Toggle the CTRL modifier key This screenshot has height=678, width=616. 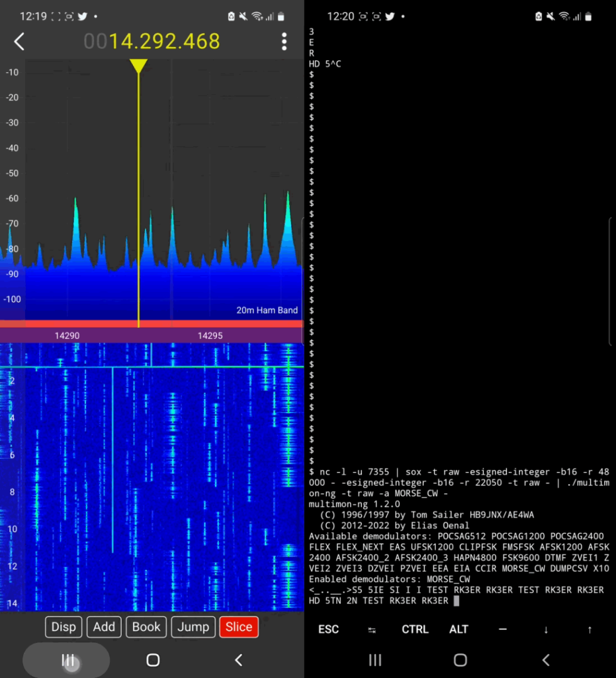415,629
